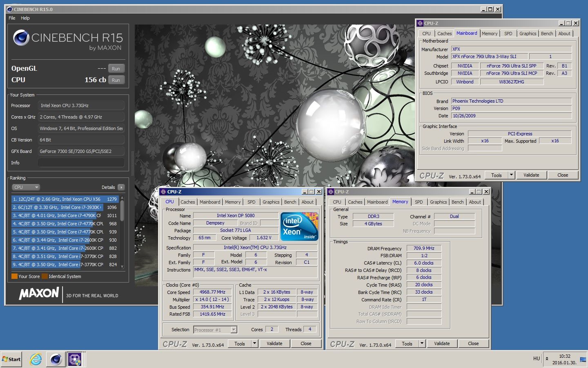This screenshot has height=368, width=588.
Task: Click Validate in Memory window
Action: (442, 343)
